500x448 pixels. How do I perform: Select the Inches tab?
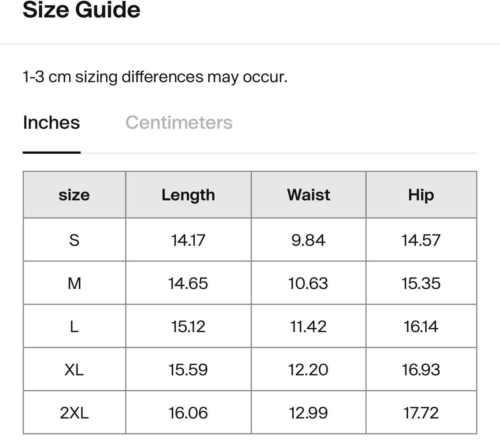coord(51,123)
